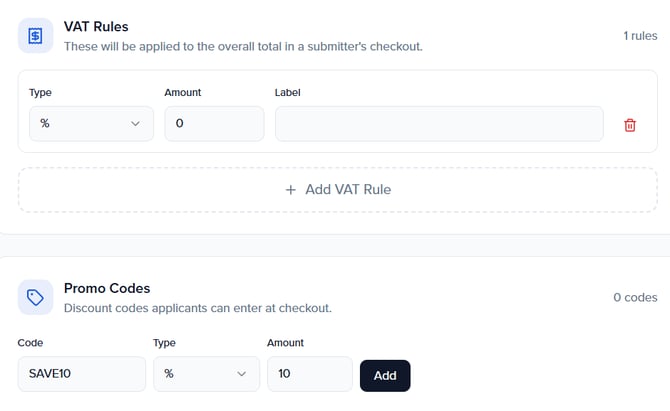The image size is (670, 411).
Task: Click the VAT Rules dollar icon
Action: (35, 36)
